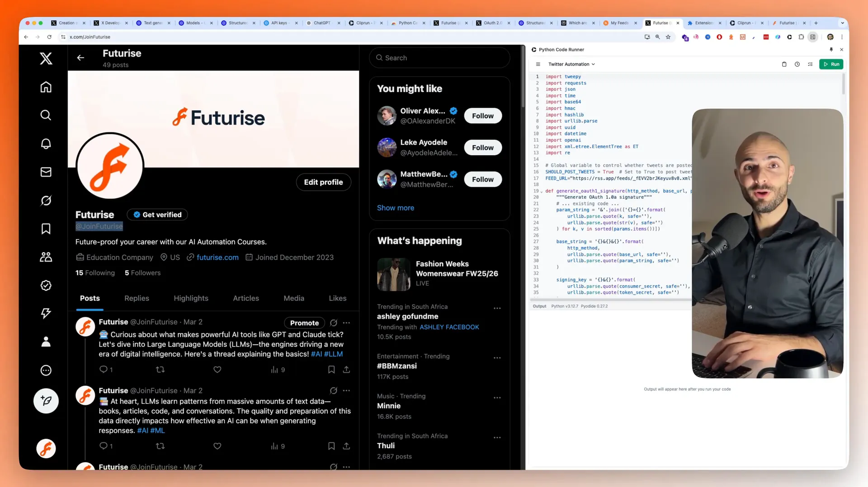
Task: Click the Get verified button
Action: [157, 215]
